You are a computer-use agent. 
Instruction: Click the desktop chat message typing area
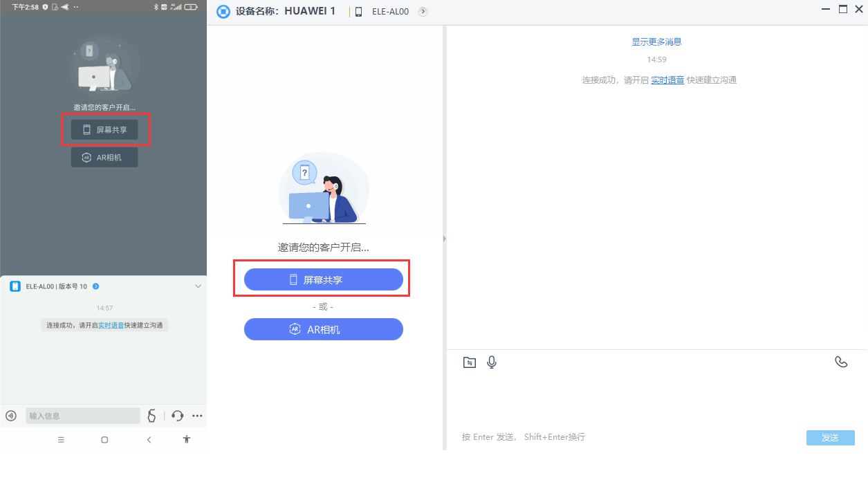click(x=657, y=401)
